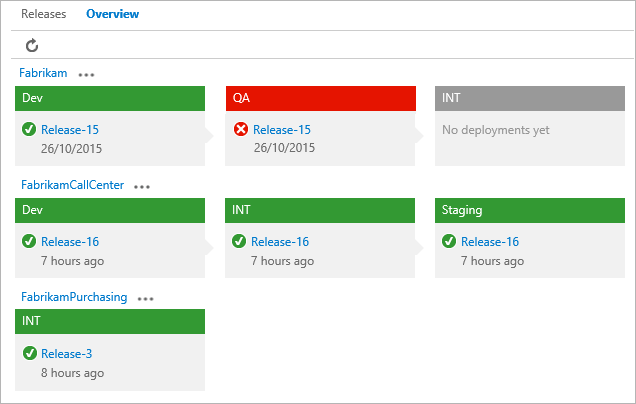Open Release-16 in FabrikamCallCenter Dev
Image resolution: width=636 pixels, height=404 pixels.
pyautogui.click(x=70, y=242)
